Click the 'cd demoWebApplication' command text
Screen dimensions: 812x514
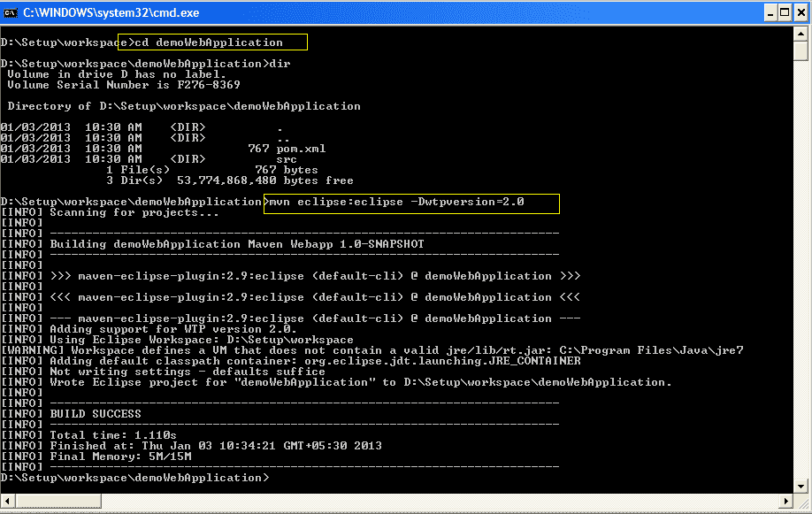[209, 42]
